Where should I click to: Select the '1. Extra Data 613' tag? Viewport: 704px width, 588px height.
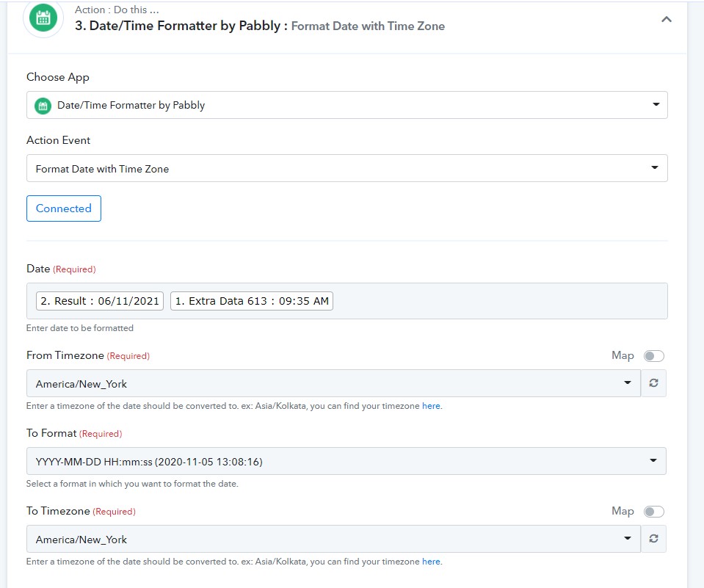click(252, 301)
